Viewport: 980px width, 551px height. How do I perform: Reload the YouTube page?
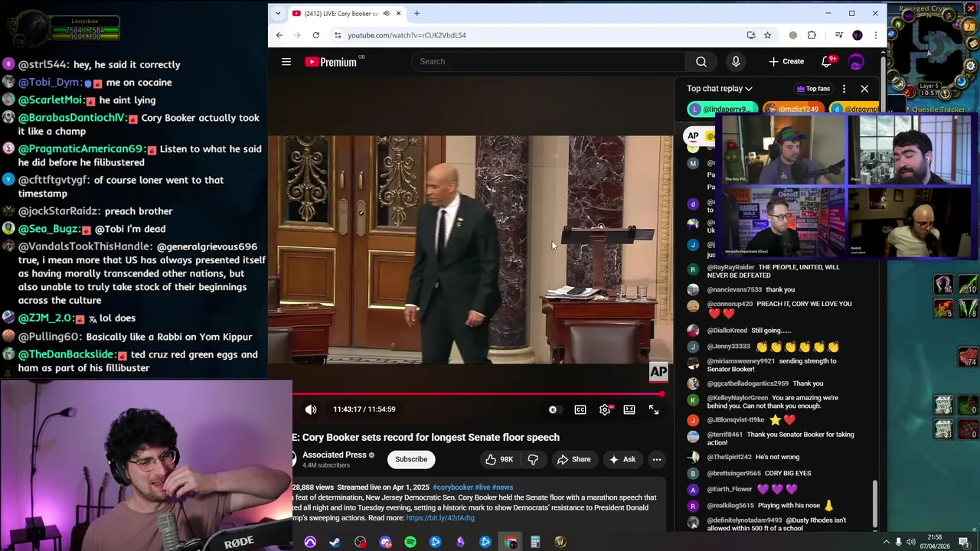(x=315, y=35)
